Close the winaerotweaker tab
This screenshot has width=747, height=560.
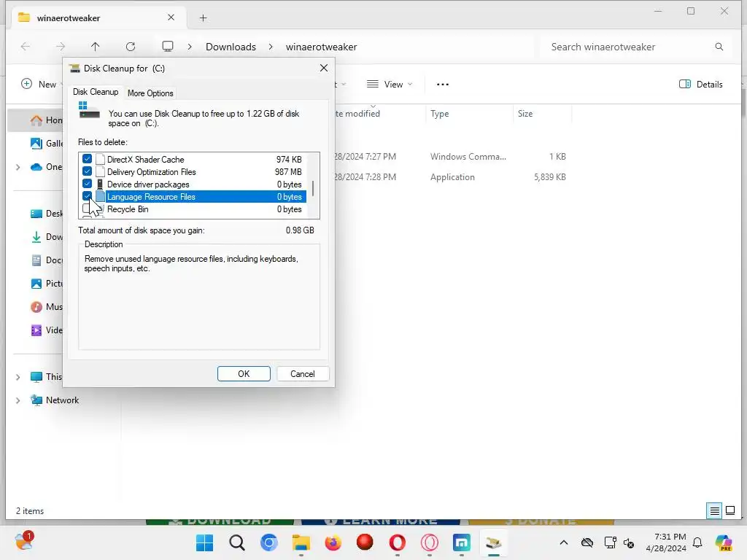[171, 17]
